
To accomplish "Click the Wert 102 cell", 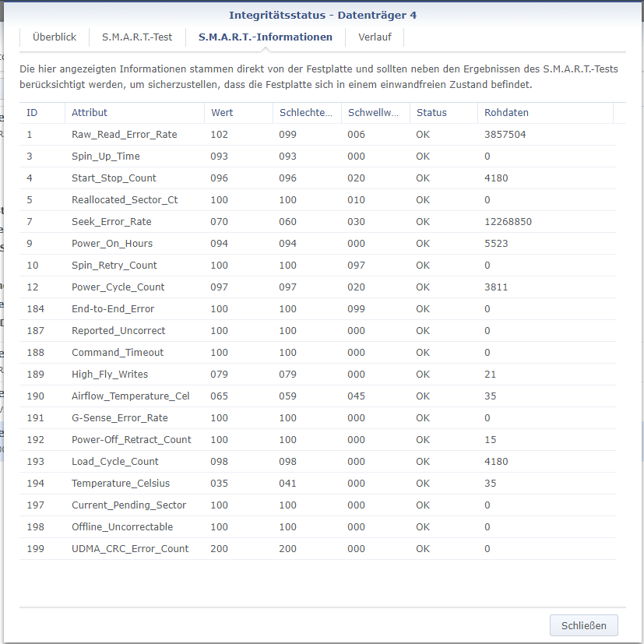I will point(219,134).
